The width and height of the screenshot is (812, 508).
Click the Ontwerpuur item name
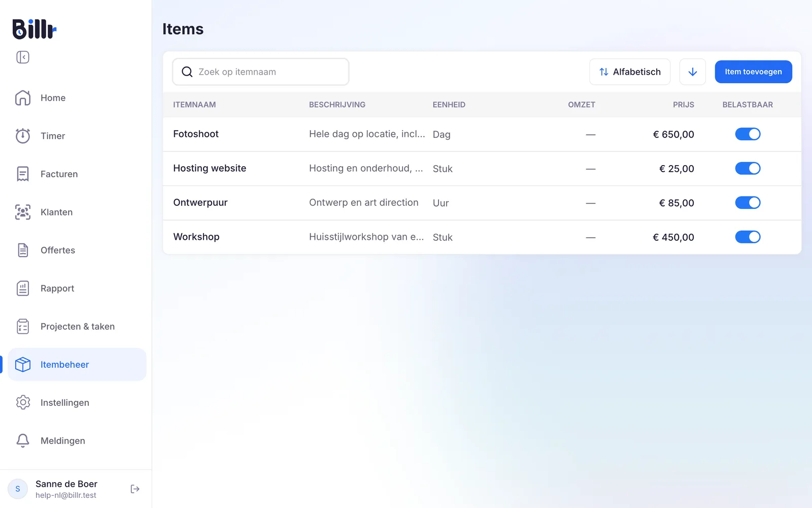(x=200, y=202)
